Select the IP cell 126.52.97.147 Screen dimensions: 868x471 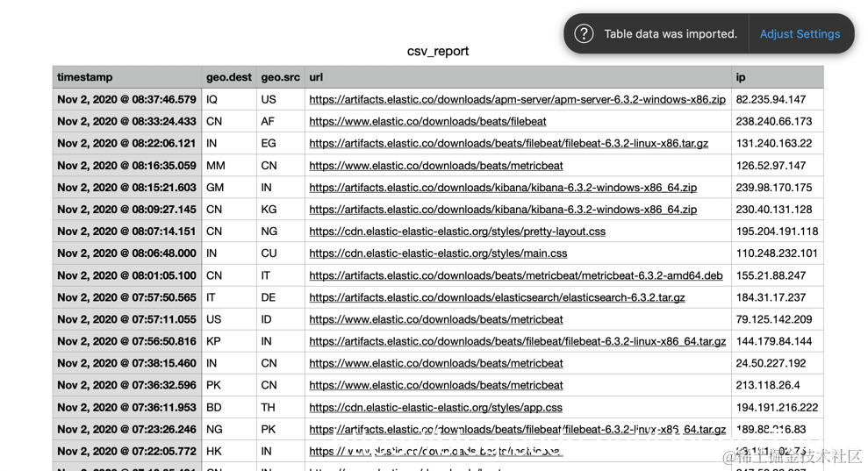click(x=778, y=166)
